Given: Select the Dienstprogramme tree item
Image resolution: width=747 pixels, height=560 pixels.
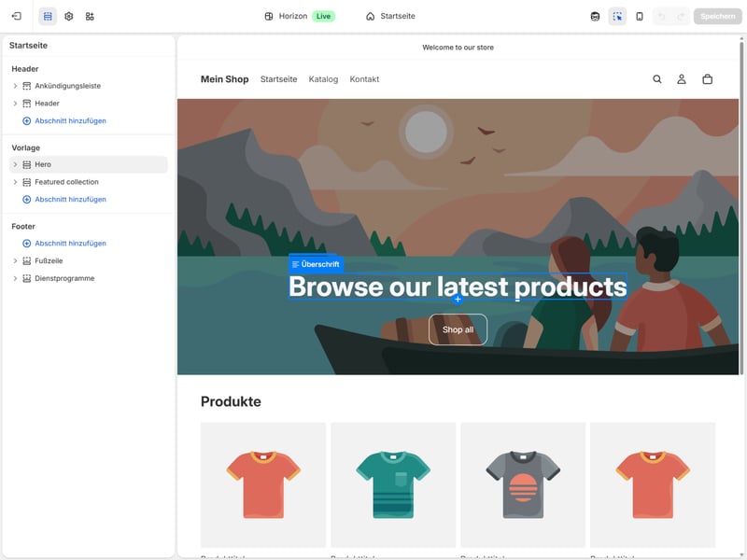Looking at the screenshot, I should 64,278.
